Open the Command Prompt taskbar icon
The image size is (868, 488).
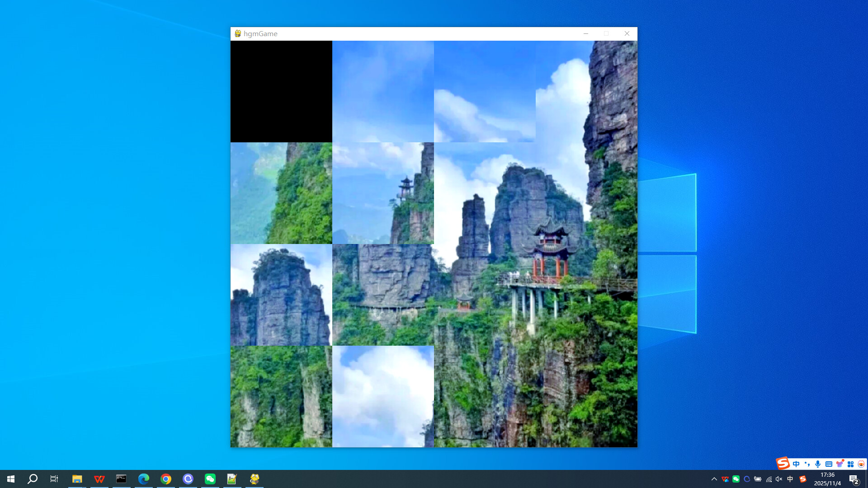pyautogui.click(x=121, y=479)
